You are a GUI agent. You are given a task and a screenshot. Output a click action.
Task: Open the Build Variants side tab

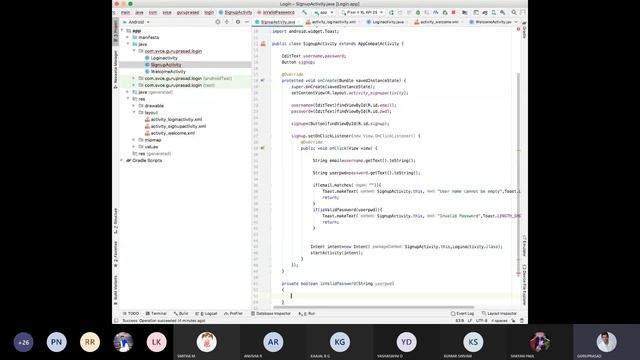116,290
